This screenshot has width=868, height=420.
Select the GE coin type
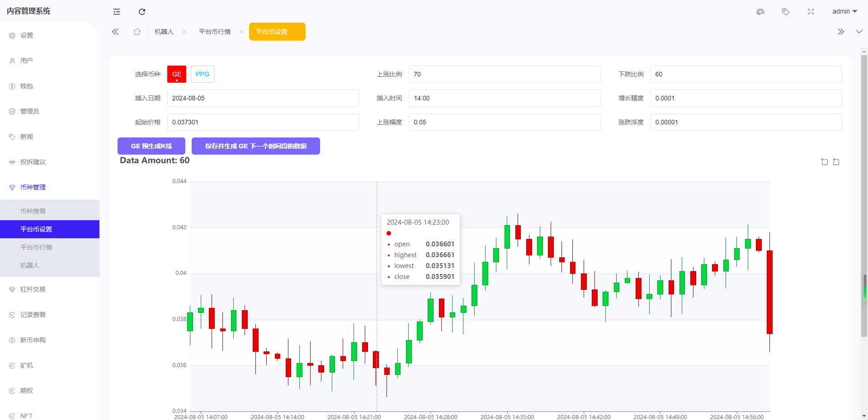click(x=176, y=74)
